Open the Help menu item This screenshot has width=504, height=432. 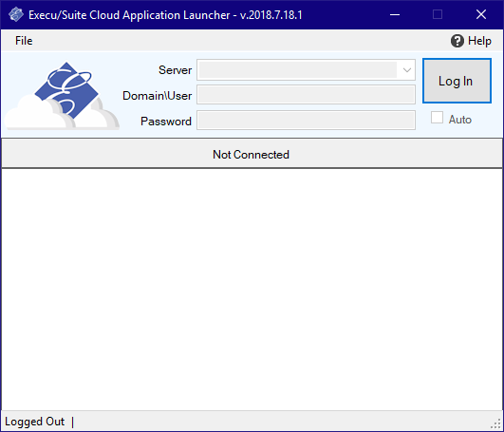[471, 41]
